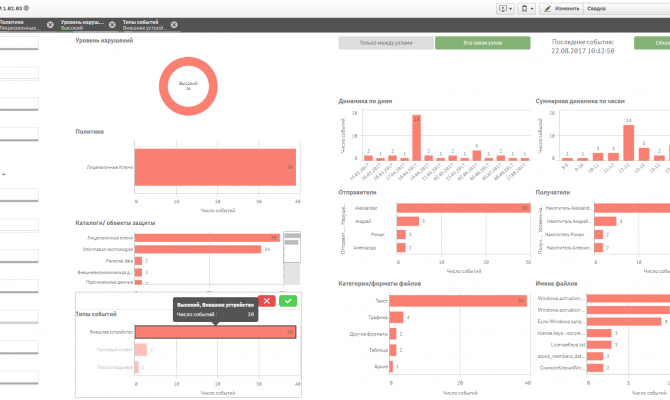Open the Типы событий selection chip
670x400 pixels.
[144, 25]
